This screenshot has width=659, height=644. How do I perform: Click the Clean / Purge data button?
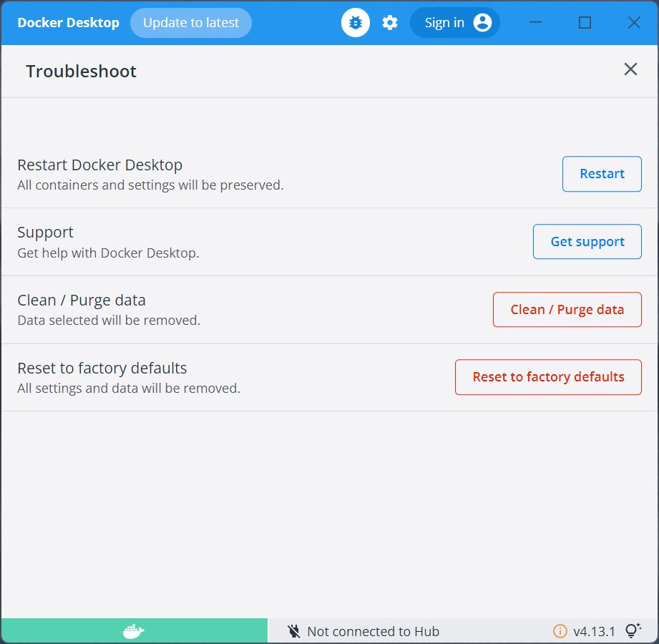click(x=567, y=309)
